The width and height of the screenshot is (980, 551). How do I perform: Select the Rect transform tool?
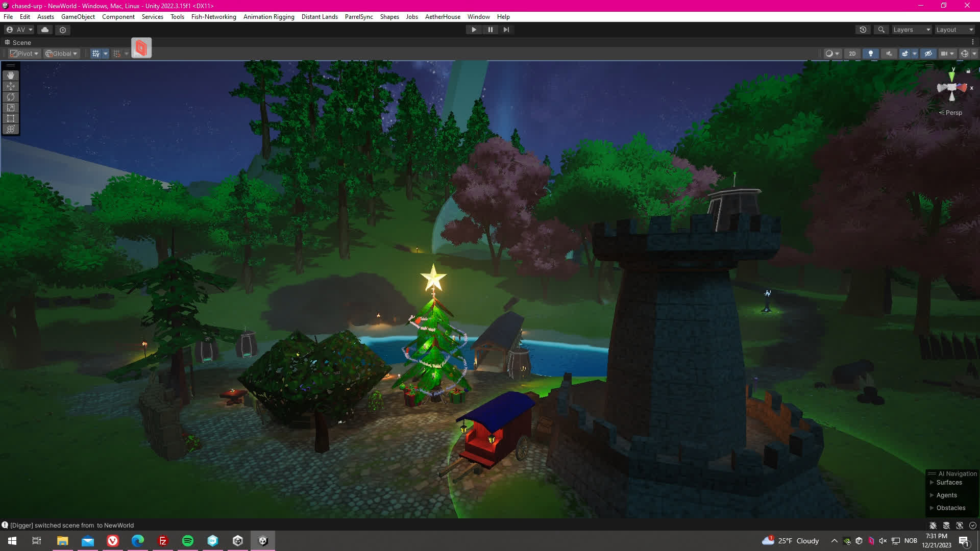10,118
